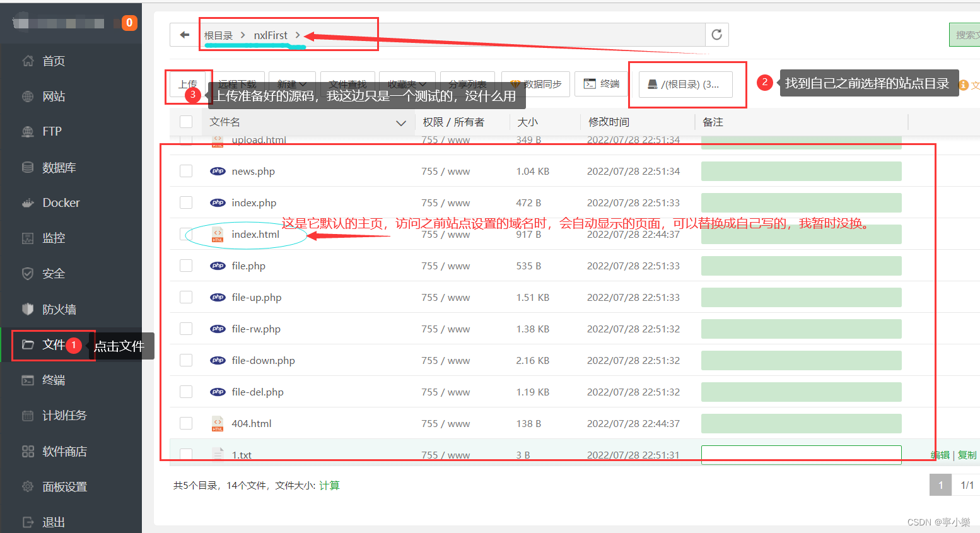Click the 防火墙 firewall icon

[28, 309]
